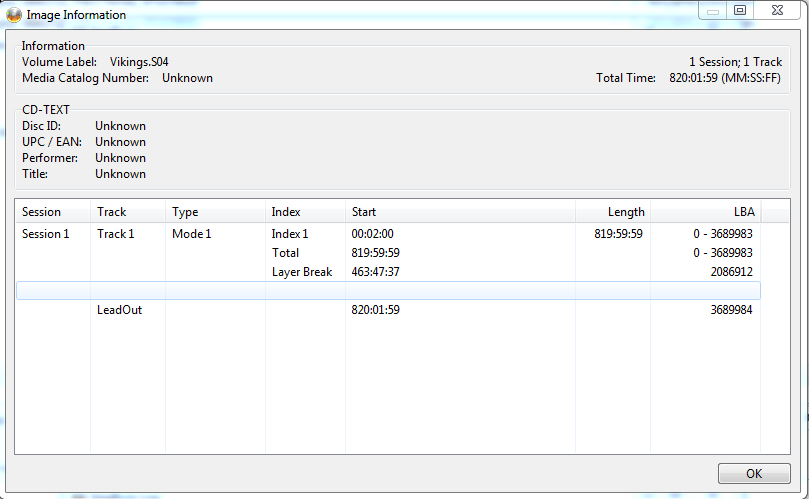The width and height of the screenshot is (809, 499).
Task: Click the Title Unknown value
Action: (120, 174)
